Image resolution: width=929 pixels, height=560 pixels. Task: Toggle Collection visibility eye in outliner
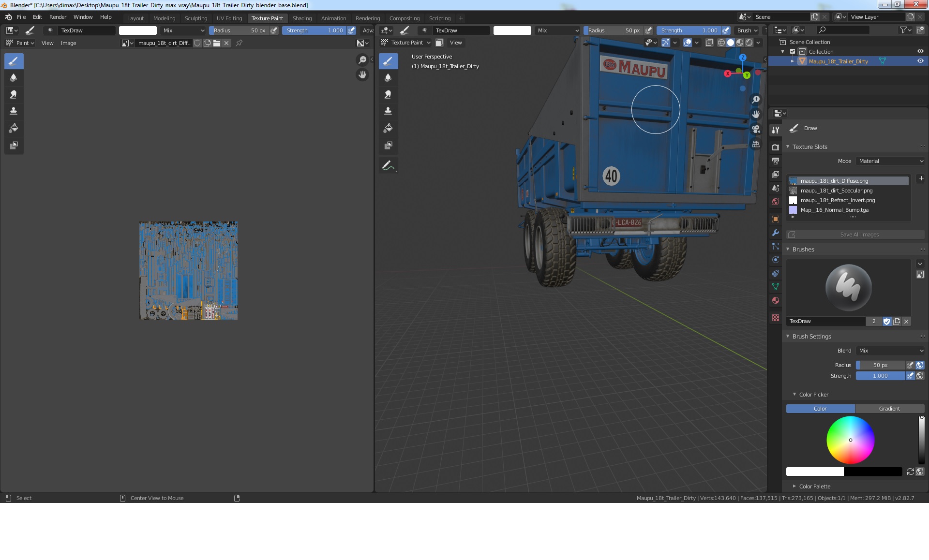coord(920,52)
